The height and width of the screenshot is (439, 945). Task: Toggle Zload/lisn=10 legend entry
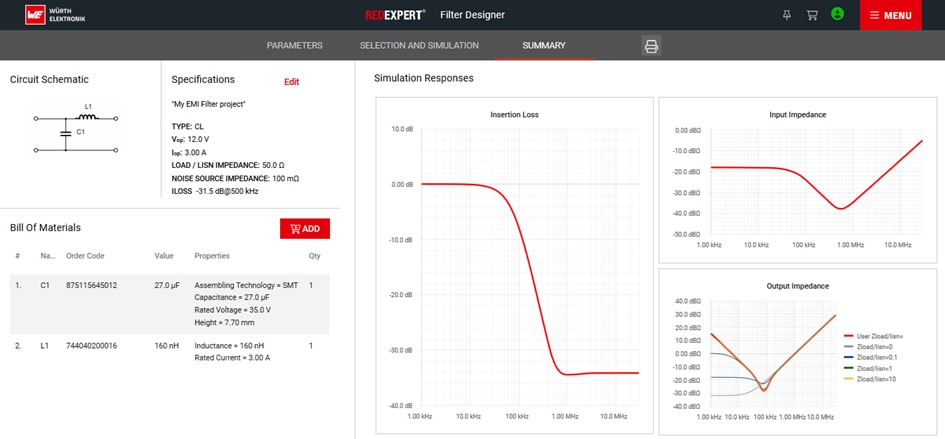click(x=871, y=379)
